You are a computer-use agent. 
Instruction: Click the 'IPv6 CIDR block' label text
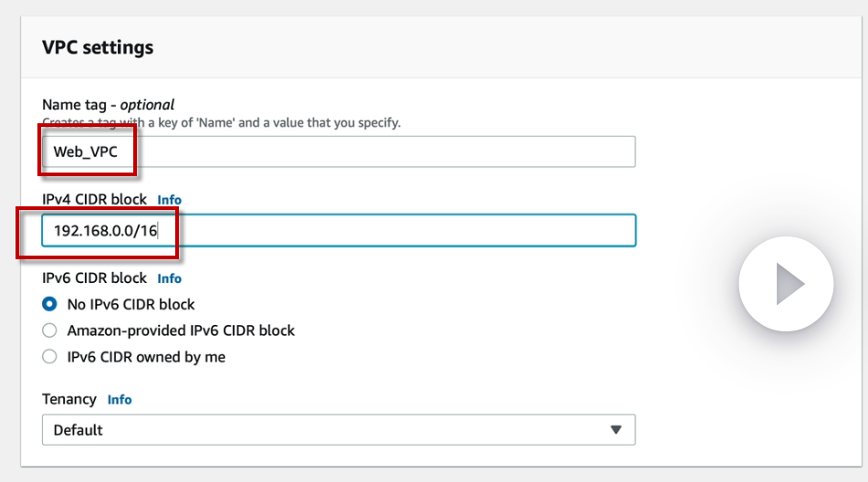point(95,278)
